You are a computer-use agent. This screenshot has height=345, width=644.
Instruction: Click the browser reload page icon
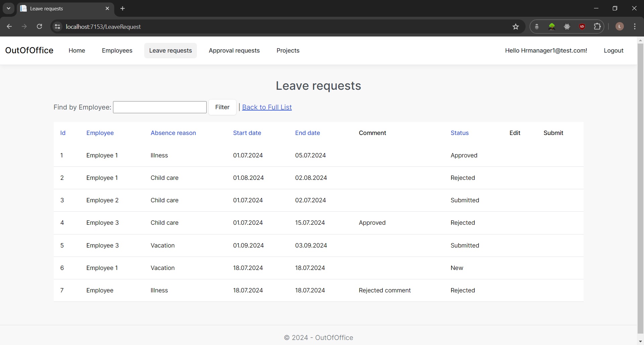pos(40,27)
